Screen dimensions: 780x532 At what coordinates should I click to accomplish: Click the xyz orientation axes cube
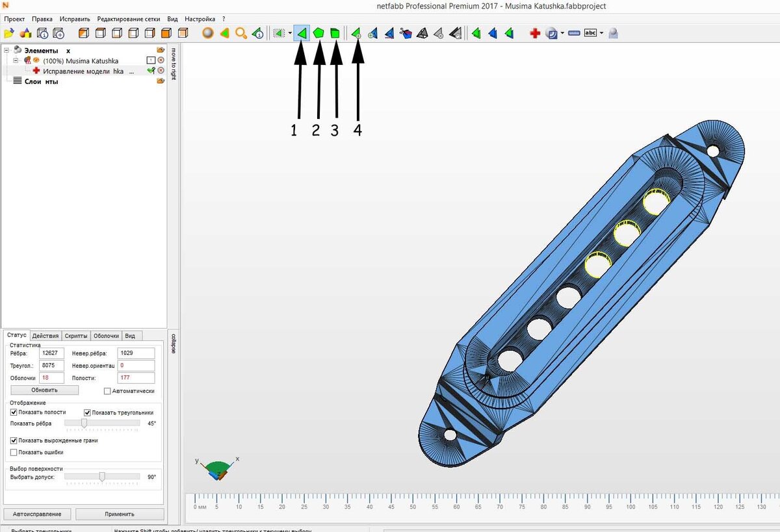coord(218,469)
